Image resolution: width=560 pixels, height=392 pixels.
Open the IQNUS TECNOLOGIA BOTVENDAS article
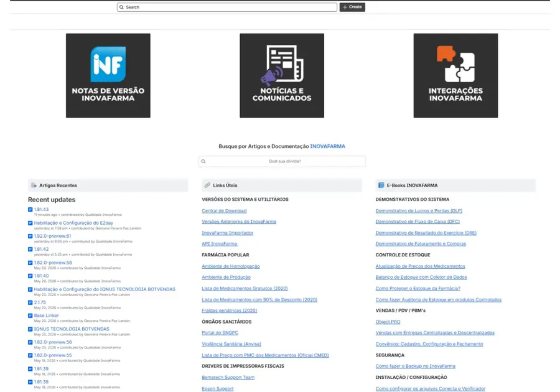coord(72,329)
